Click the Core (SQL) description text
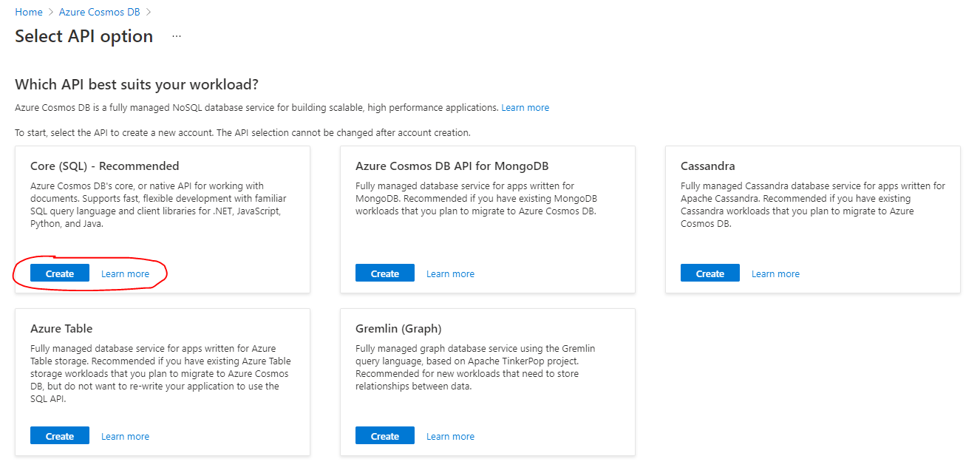Image resolution: width=980 pixels, height=473 pixels. [x=158, y=205]
